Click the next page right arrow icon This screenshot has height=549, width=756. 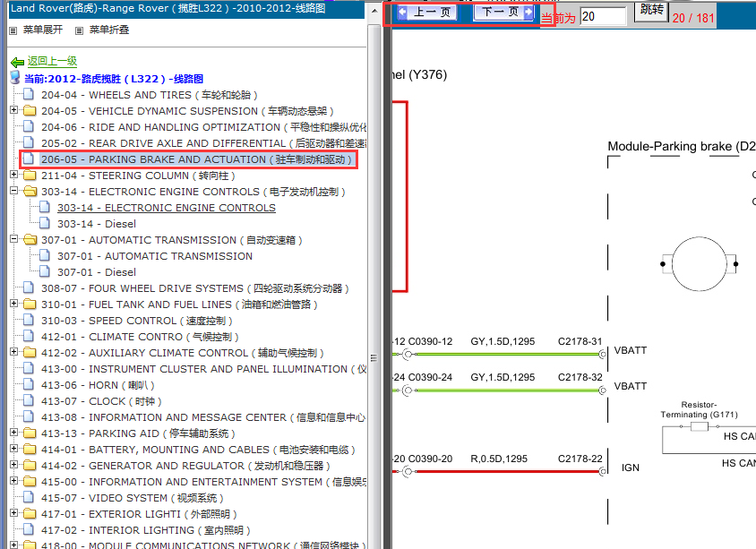point(528,12)
